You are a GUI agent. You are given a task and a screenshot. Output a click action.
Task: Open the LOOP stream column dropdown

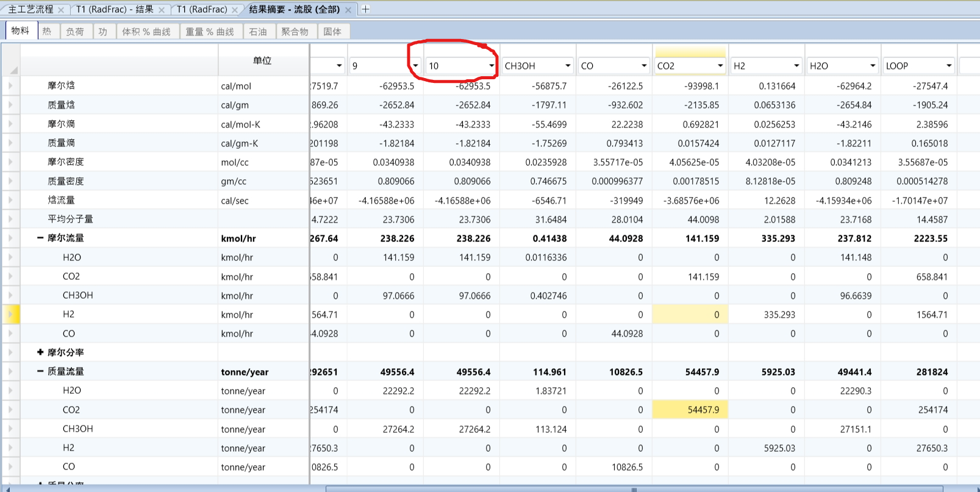click(x=948, y=66)
